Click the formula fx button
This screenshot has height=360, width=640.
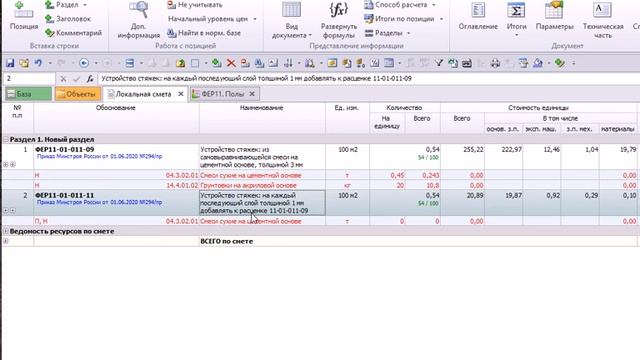tap(90, 78)
